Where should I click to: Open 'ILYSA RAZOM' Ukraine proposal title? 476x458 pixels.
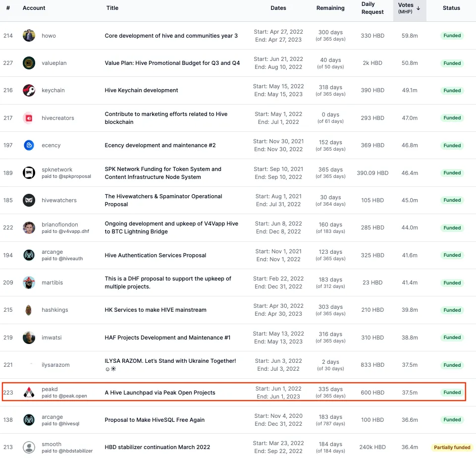(x=170, y=365)
